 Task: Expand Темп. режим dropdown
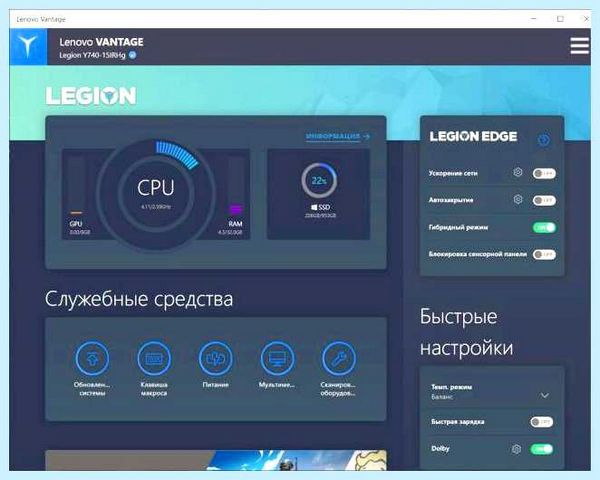(x=545, y=395)
